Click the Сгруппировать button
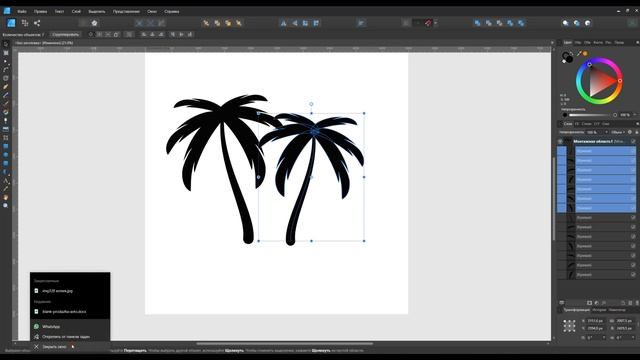Image resolution: width=640 pixels, height=360 pixels. (66, 35)
